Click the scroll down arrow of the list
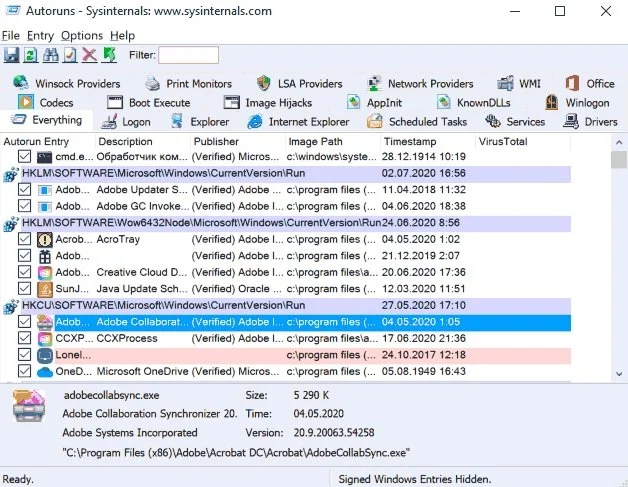The height and width of the screenshot is (487, 628). tap(619, 374)
